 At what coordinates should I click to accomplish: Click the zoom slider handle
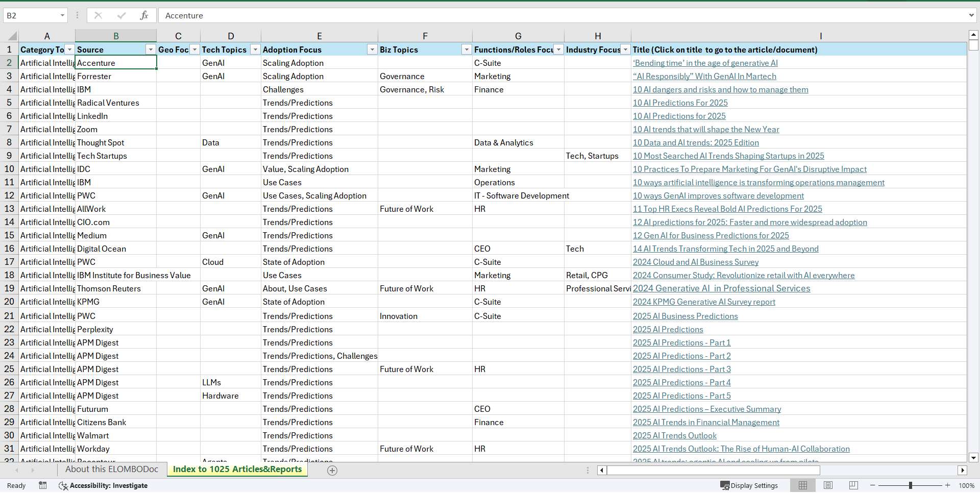click(911, 485)
